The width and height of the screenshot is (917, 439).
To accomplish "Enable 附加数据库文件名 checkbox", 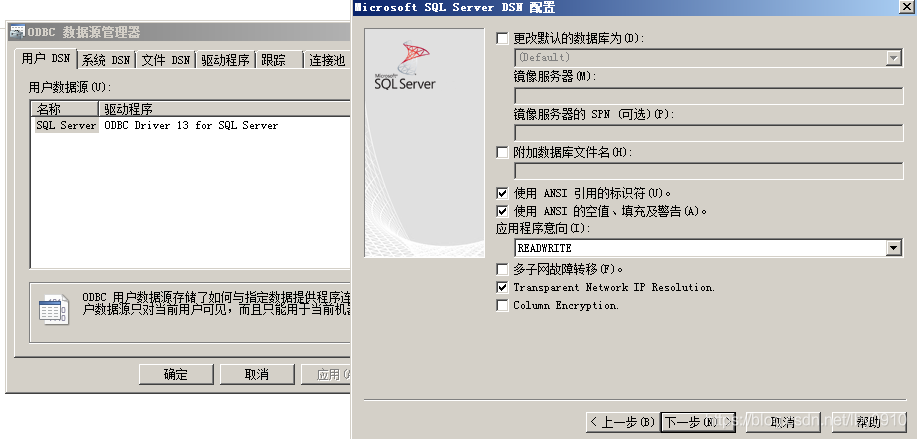I will click(502, 153).
